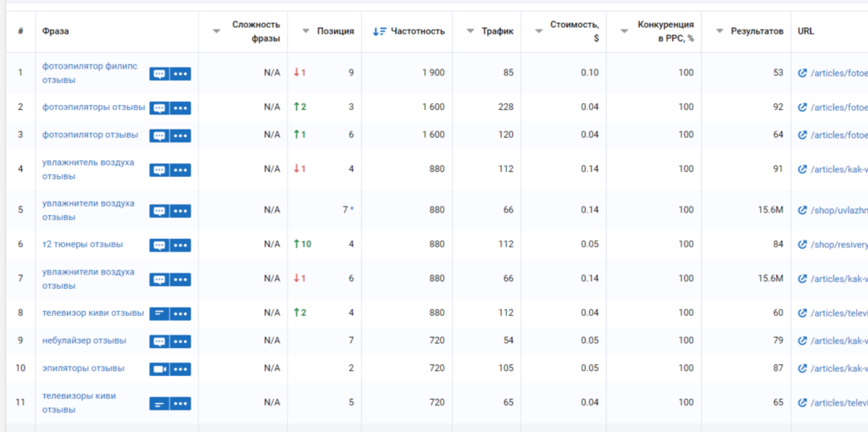Click the SERP features icon for фотоэпилятор филипс отзывы
This screenshot has height=432, width=868.
tap(159, 74)
